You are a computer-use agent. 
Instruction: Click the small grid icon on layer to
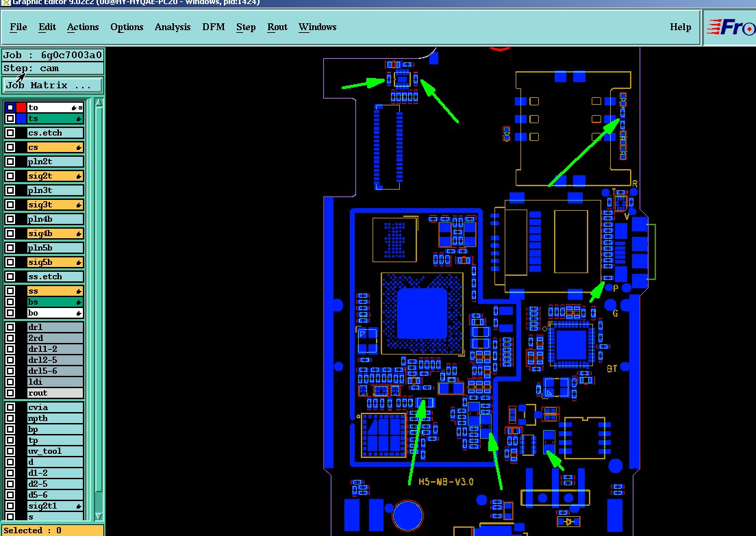[81, 107]
